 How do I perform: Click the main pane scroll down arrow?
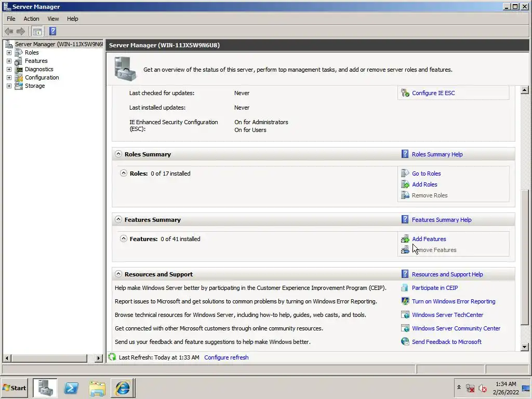tap(524, 347)
